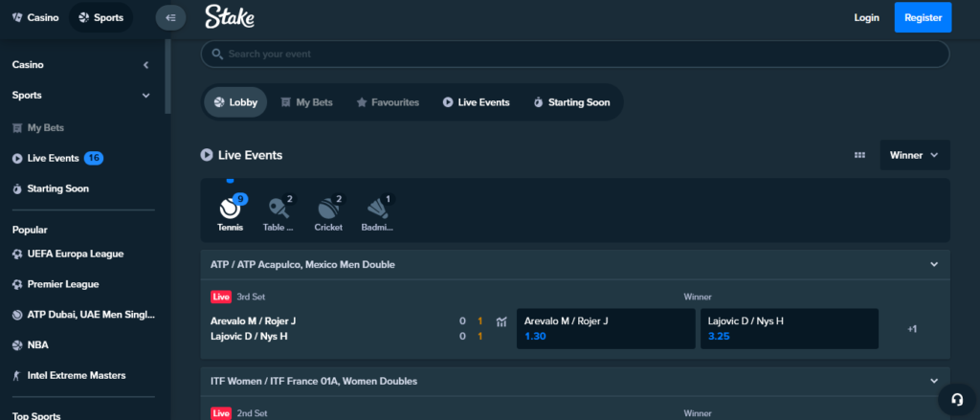Screen dimensions: 980x420
Task: Open the ATP / ATP Acapulco, Mexico Men Double header
Action: pos(575,265)
